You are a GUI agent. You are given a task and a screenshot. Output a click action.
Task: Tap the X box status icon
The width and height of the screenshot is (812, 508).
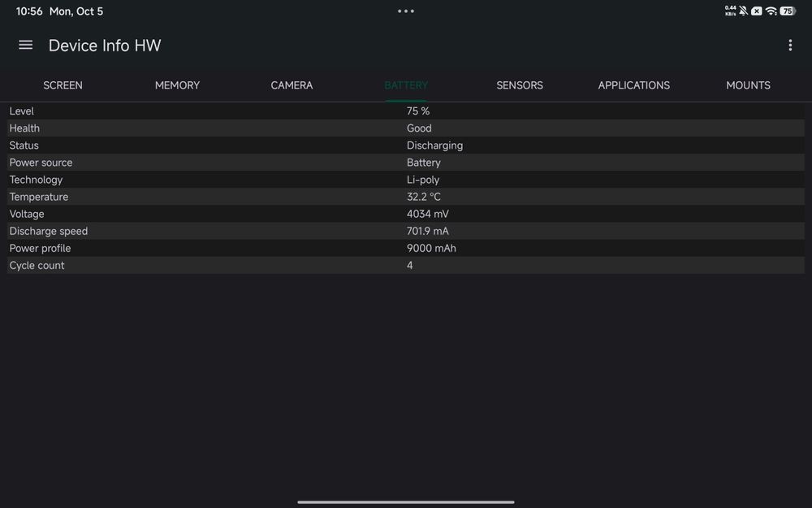(x=757, y=11)
